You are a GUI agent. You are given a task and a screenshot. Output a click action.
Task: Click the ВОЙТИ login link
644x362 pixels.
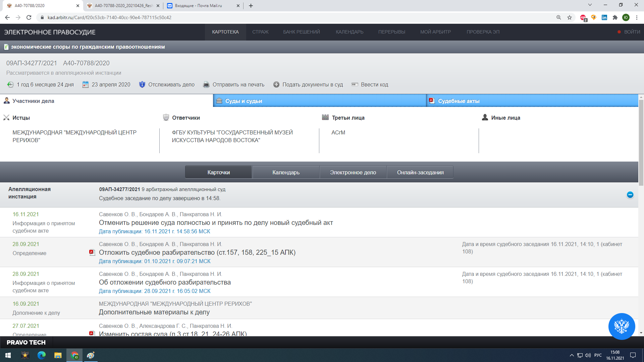tap(632, 32)
